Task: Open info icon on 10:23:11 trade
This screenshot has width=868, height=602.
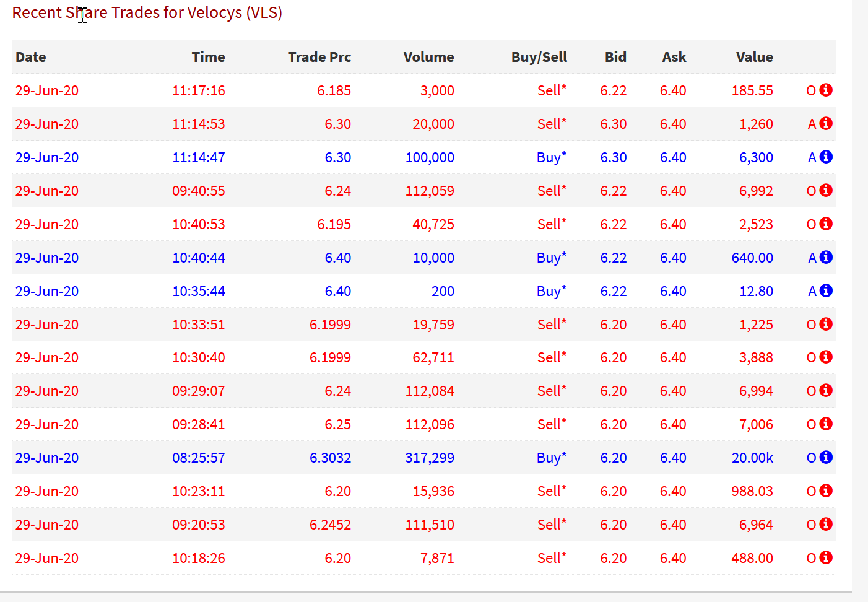Action: [x=826, y=491]
